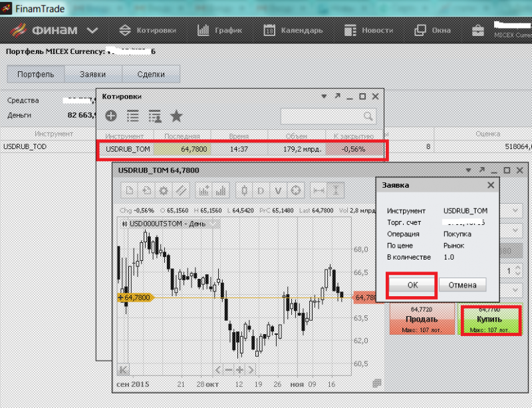This screenshot has height=408, width=532.
Task: Click the 64,7800 price marker on chart
Action: coord(136,298)
